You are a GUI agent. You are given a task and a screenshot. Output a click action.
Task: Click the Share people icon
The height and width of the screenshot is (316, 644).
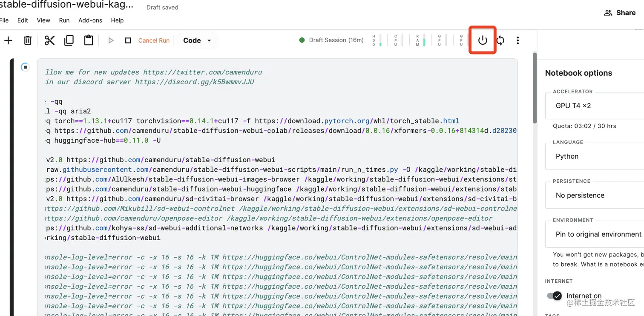[608, 13]
